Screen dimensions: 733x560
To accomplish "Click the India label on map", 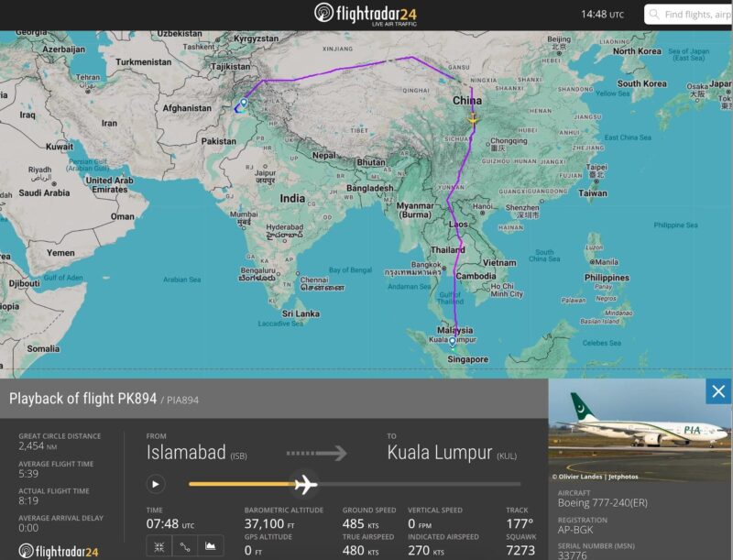I will (292, 198).
